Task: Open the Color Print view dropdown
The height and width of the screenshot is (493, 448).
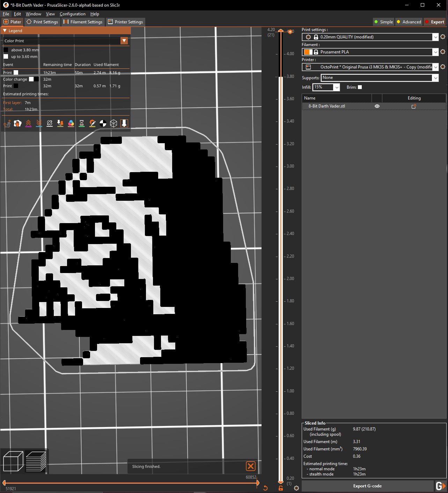Action: [x=124, y=41]
